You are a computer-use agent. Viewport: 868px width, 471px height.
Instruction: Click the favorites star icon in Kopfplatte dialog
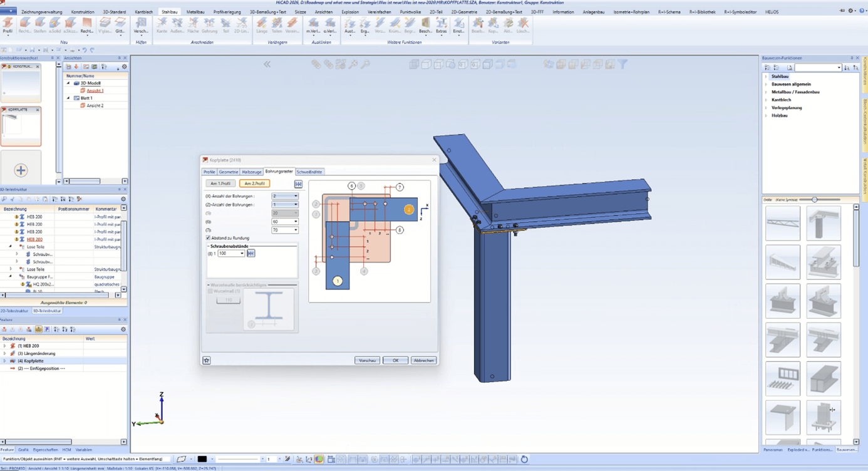click(207, 361)
